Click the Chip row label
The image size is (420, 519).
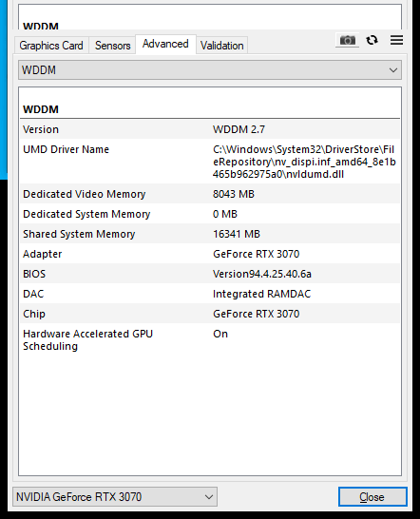(34, 314)
